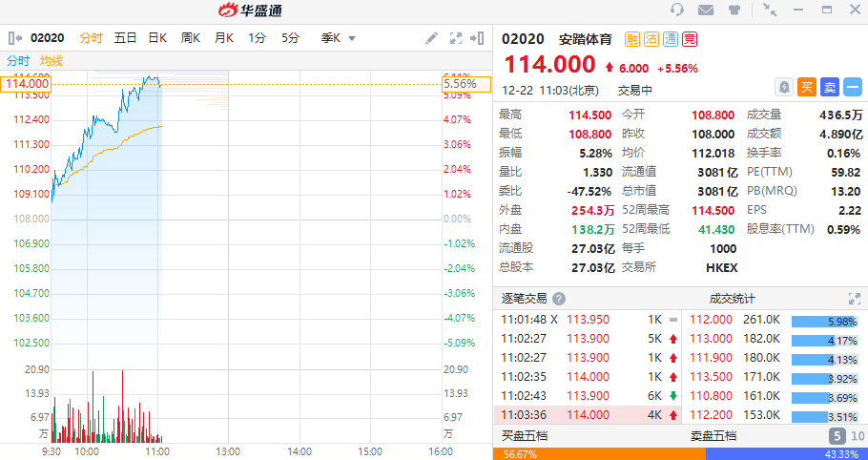Click the 融 margin badge icon
The height and width of the screenshot is (460, 868).
click(x=632, y=39)
